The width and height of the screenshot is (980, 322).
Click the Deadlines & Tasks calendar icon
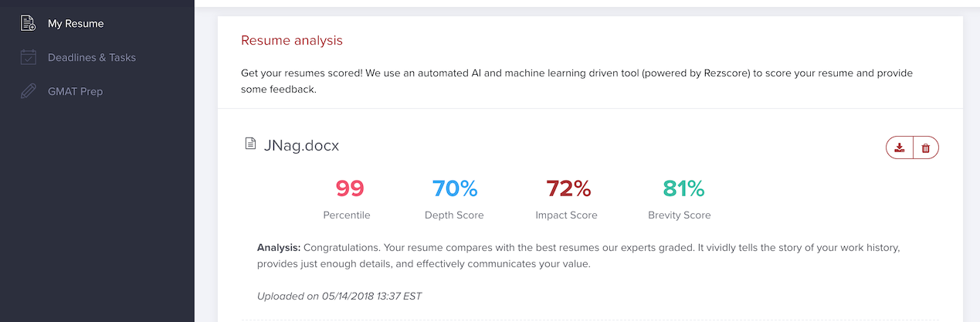(x=28, y=57)
